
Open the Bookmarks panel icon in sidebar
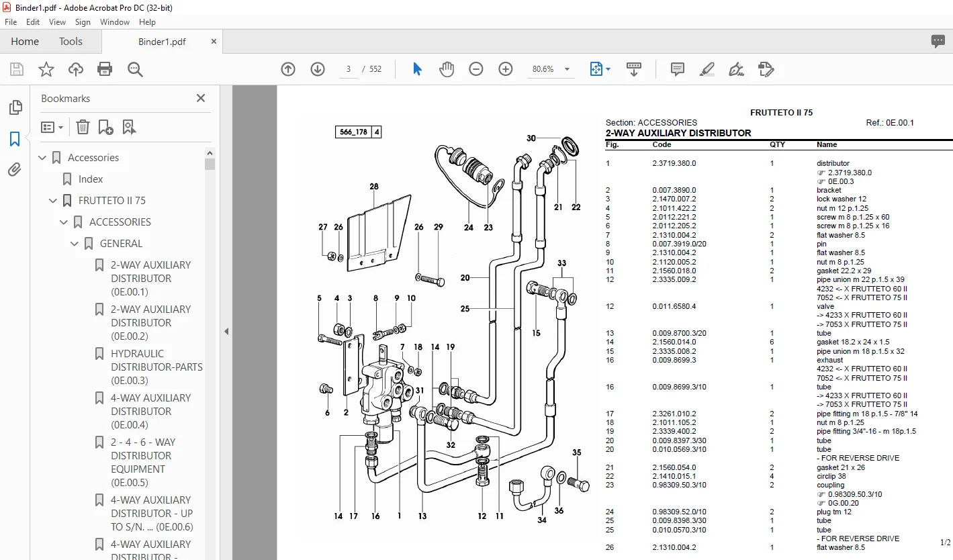tap(15, 139)
